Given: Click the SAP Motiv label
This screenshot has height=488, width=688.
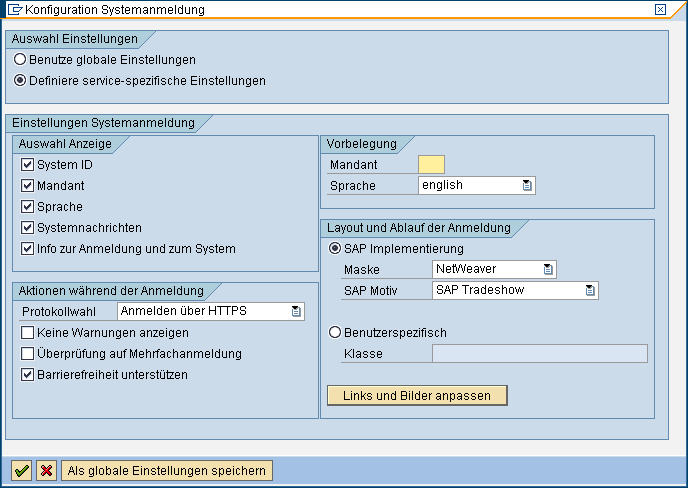Looking at the screenshot, I should [x=371, y=291].
